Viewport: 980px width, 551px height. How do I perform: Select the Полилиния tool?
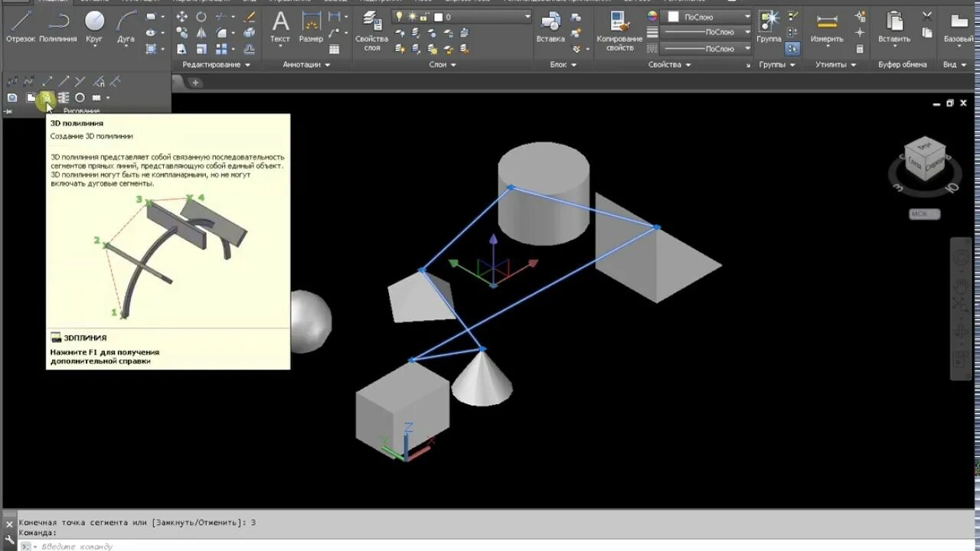[58, 25]
